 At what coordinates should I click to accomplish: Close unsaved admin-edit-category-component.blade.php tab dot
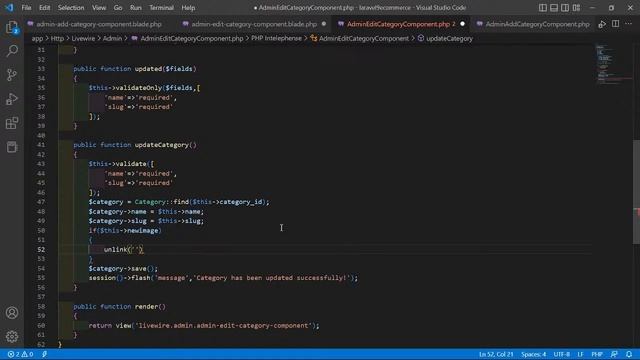click(x=324, y=24)
